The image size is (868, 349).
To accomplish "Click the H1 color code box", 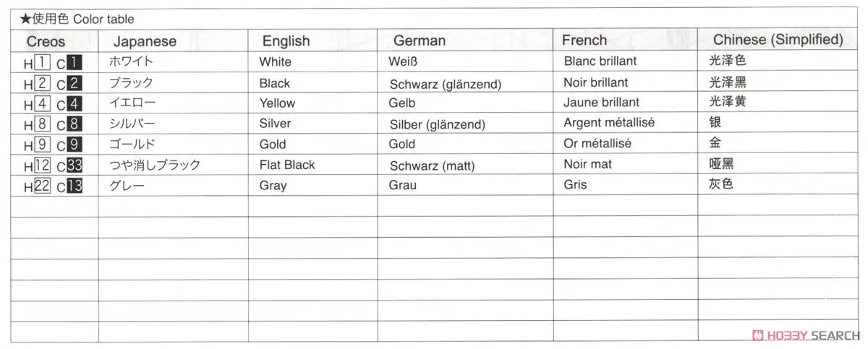I will point(42,63).
